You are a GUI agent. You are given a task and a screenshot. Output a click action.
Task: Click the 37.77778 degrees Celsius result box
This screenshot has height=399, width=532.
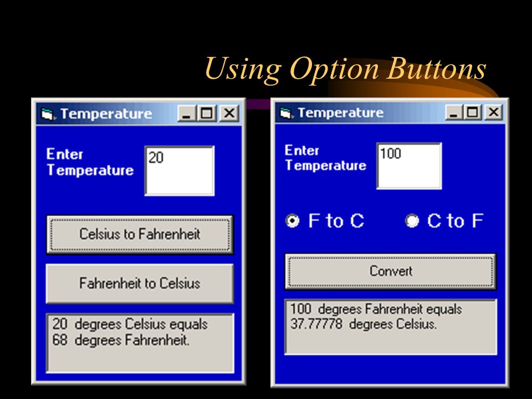[x=391, y=327]
